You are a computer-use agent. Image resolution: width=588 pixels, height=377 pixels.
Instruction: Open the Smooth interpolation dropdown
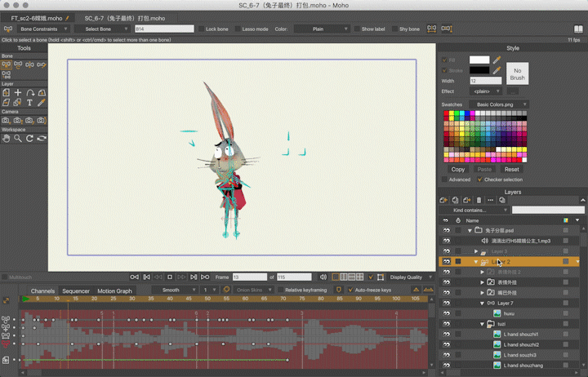pyautogui.click(x=175, y=290)
